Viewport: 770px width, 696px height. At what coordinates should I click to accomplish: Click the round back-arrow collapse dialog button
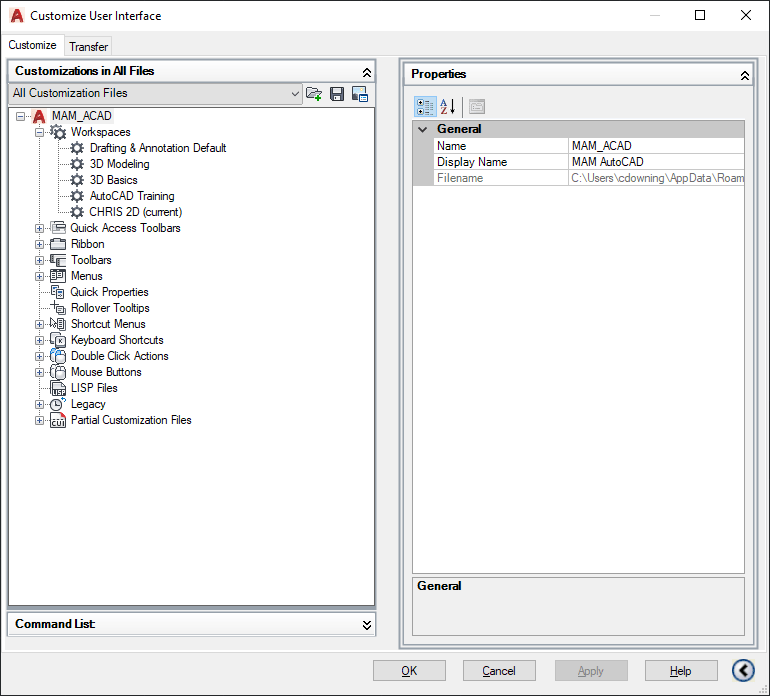pyautogui.click(x=743, y=670)
